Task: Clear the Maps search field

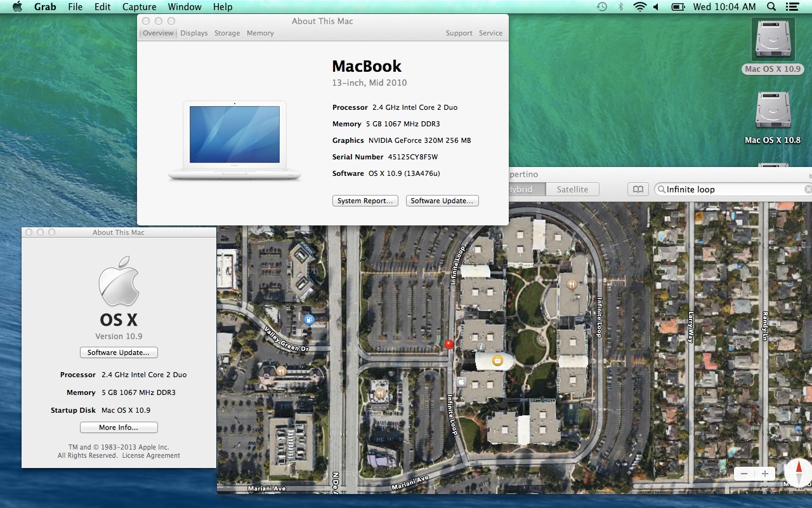Action: tap(808, 189)
